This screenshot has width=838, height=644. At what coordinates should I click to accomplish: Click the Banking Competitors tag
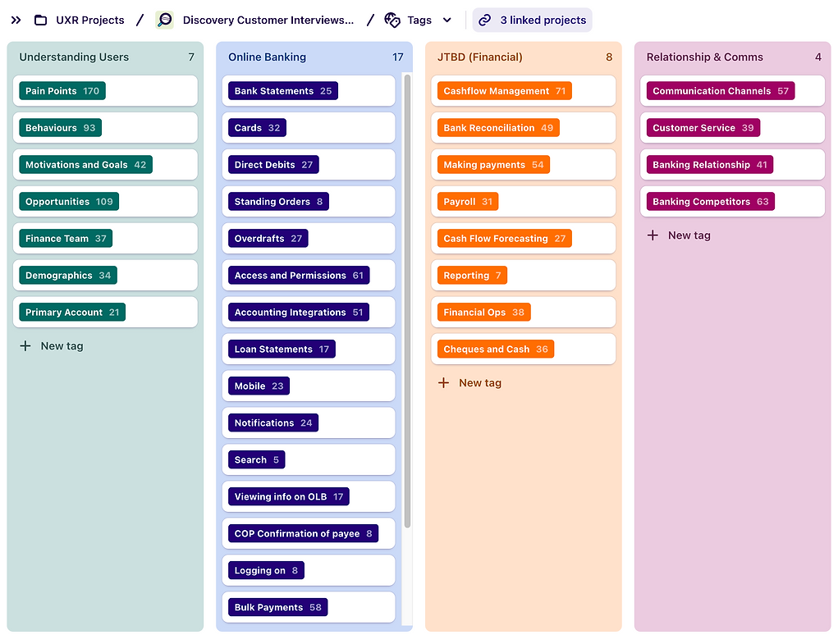coord(710,202)
